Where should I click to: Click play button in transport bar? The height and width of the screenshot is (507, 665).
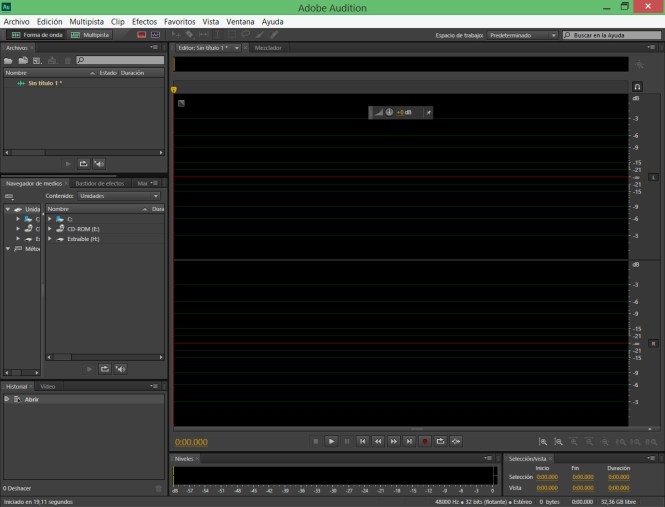coord(331,441)
